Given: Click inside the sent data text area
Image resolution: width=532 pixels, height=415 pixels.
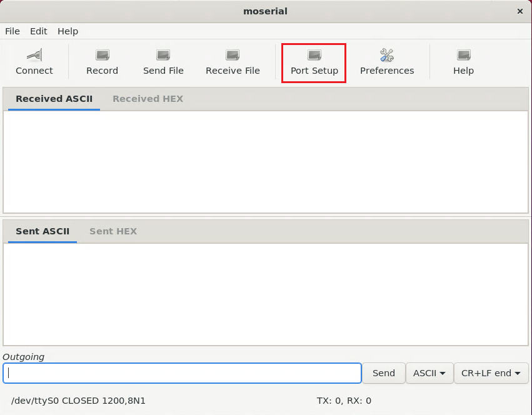Looking at the screenshot, I should [x=266, y=294].
